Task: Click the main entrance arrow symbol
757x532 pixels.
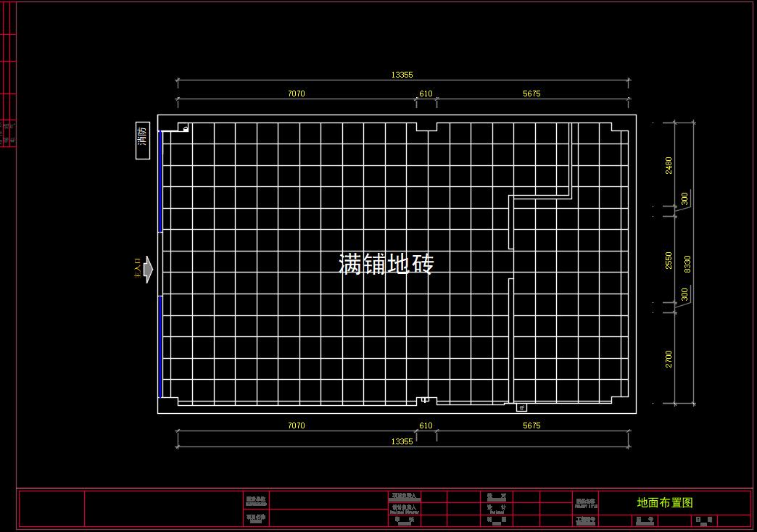Action: [x=149, y=269]
